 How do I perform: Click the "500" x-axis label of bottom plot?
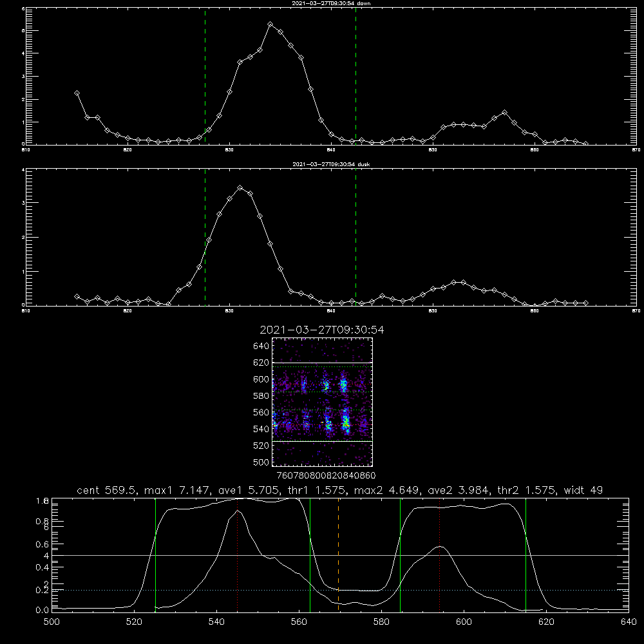click(52, 622)
